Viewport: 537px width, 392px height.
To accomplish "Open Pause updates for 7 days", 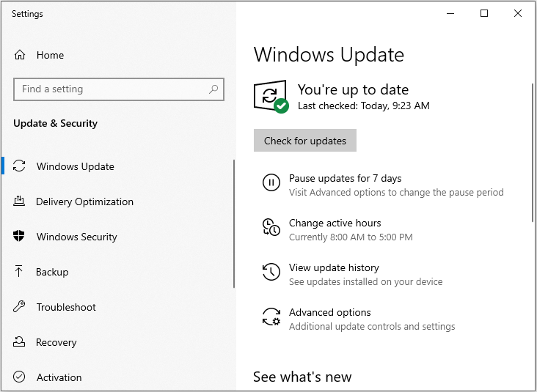I will [x=345, y=178].
